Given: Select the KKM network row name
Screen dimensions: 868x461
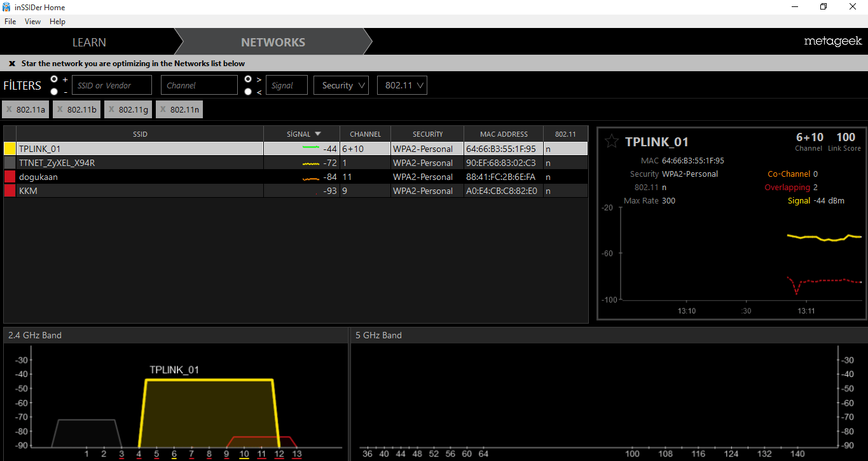Looking at the screenshot, I should tap(28, 191).
